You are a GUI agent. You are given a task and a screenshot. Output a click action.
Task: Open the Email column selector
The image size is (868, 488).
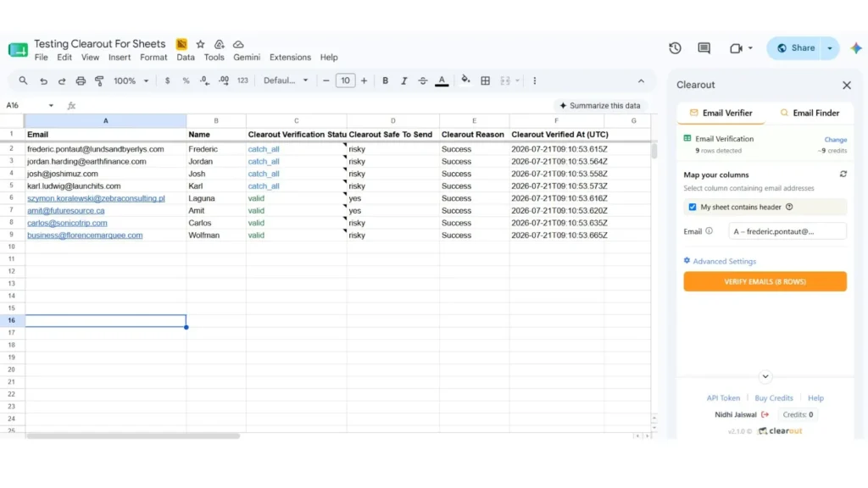pos(787,231)
